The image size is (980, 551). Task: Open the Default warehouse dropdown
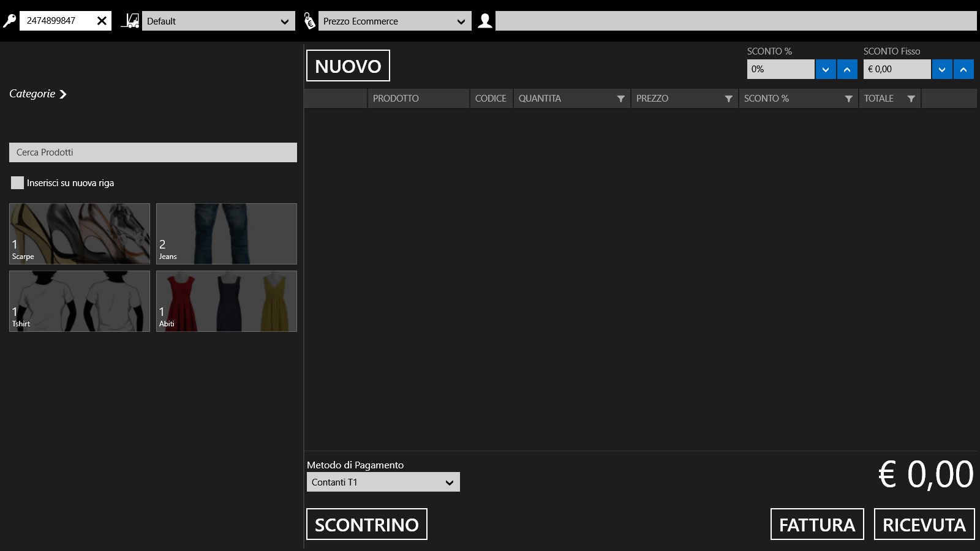[x=218, y=21]
